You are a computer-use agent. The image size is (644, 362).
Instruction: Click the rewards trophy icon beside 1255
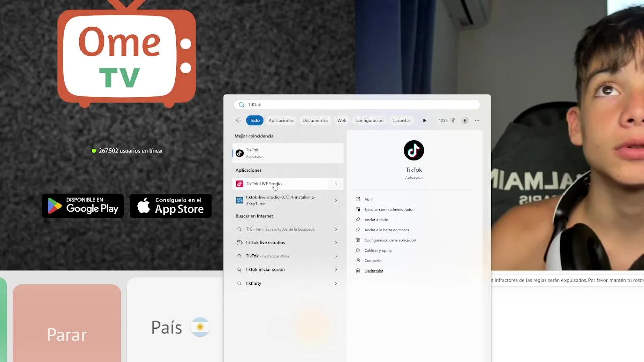point(453,120)
